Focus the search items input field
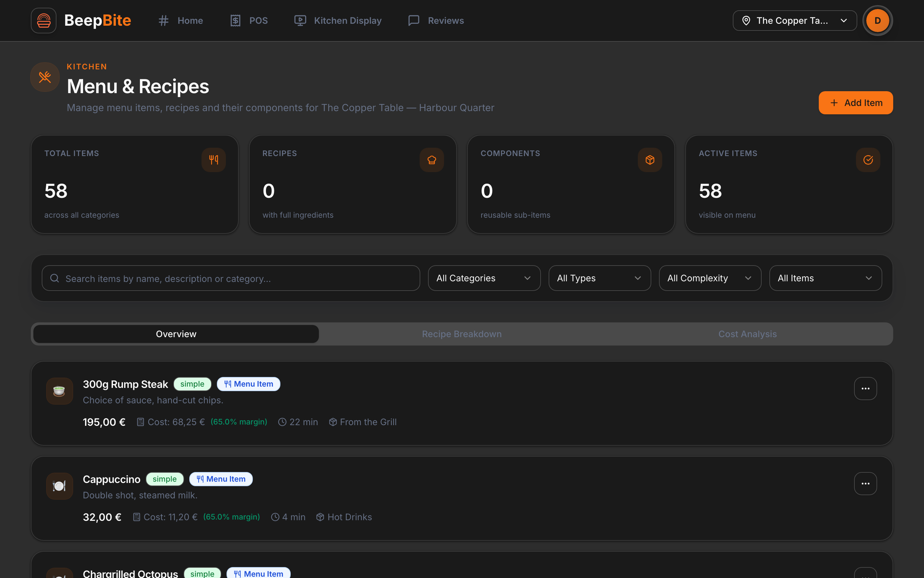924x578 pixels. tap(231, 278)
